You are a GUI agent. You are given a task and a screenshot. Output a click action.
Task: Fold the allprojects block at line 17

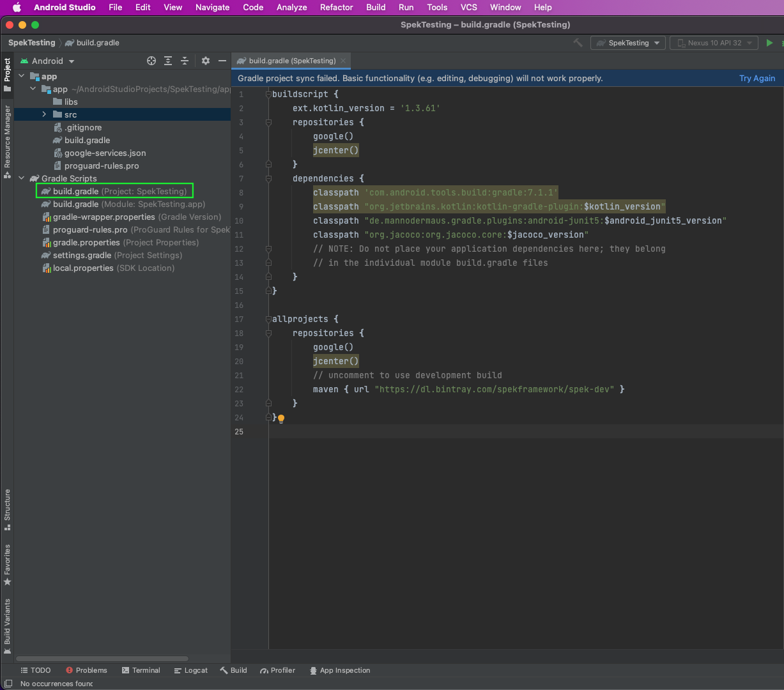tap(268, 319)
